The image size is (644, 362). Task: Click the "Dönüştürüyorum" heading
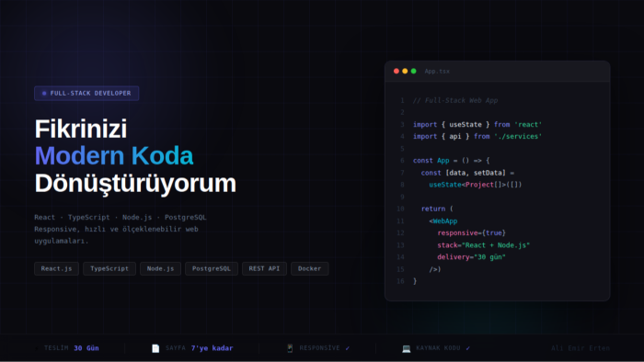[135, 183]
